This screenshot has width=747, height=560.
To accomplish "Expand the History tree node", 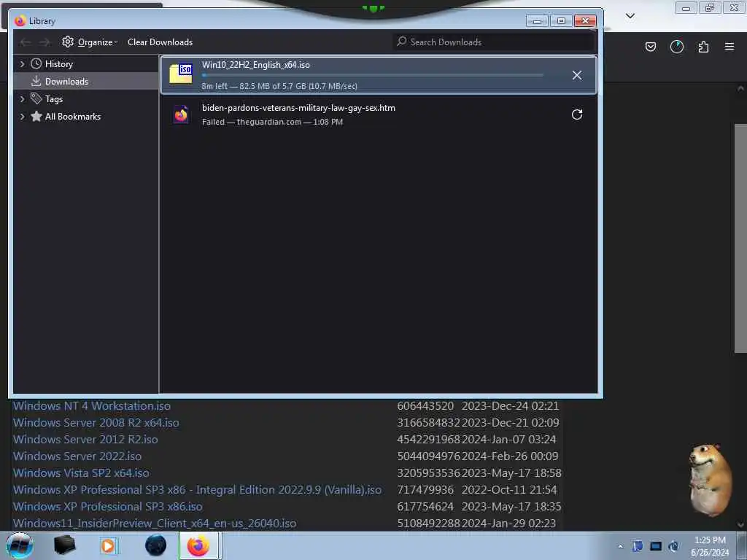I will [x=22, y=64].
